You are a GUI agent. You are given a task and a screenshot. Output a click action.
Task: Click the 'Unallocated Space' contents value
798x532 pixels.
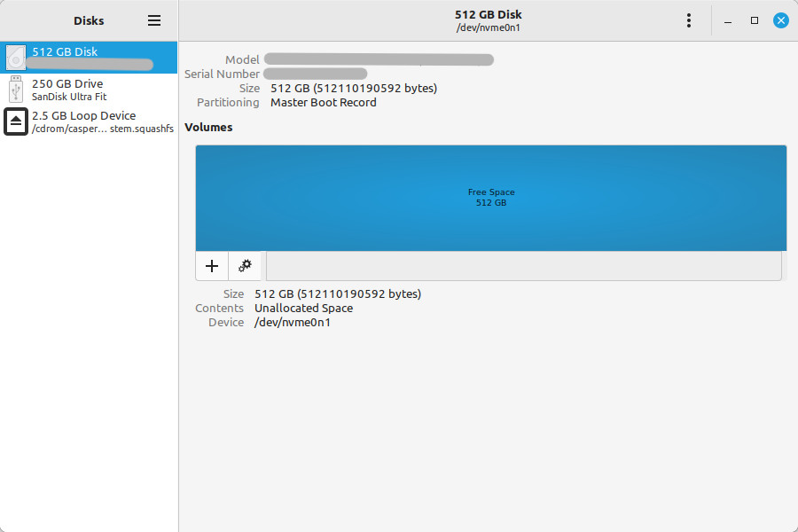[304, 308]
